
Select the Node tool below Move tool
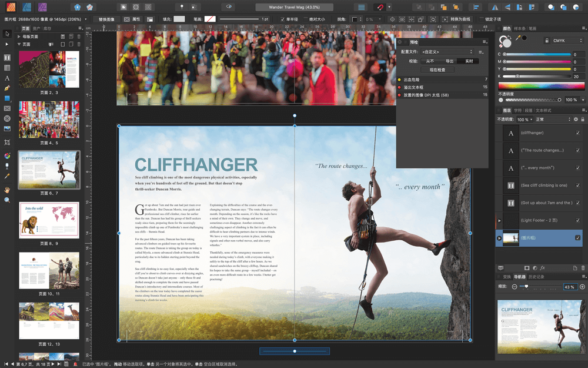tap(6, 44)
